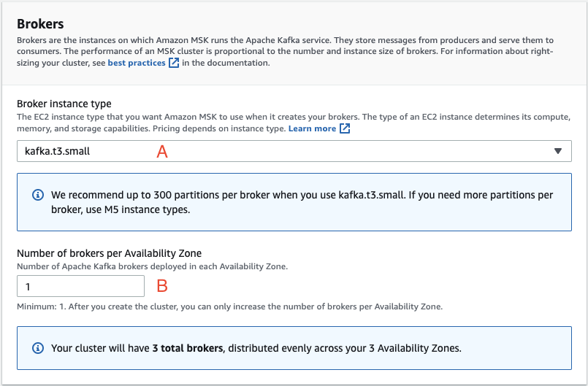Select the kafka.t3.small value in the combo box
588x386 pixels.
click(x=57, y=152)
